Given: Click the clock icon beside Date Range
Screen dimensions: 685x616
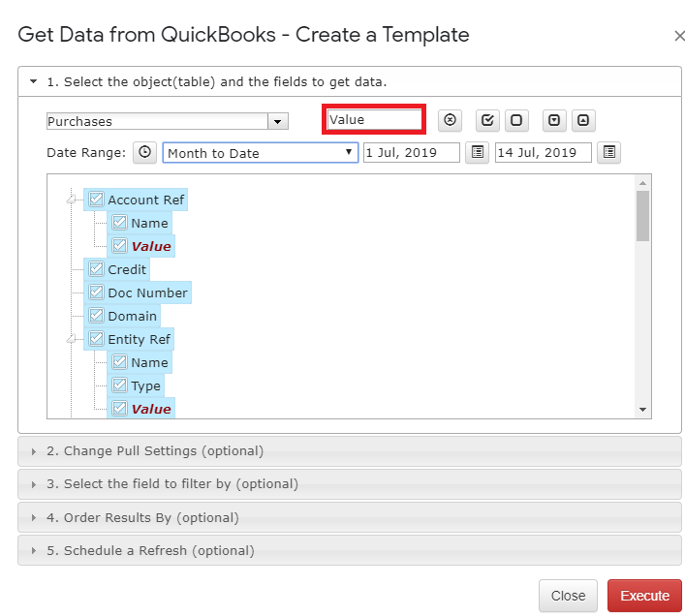Looking at the screenshot, I should [144, 152].
